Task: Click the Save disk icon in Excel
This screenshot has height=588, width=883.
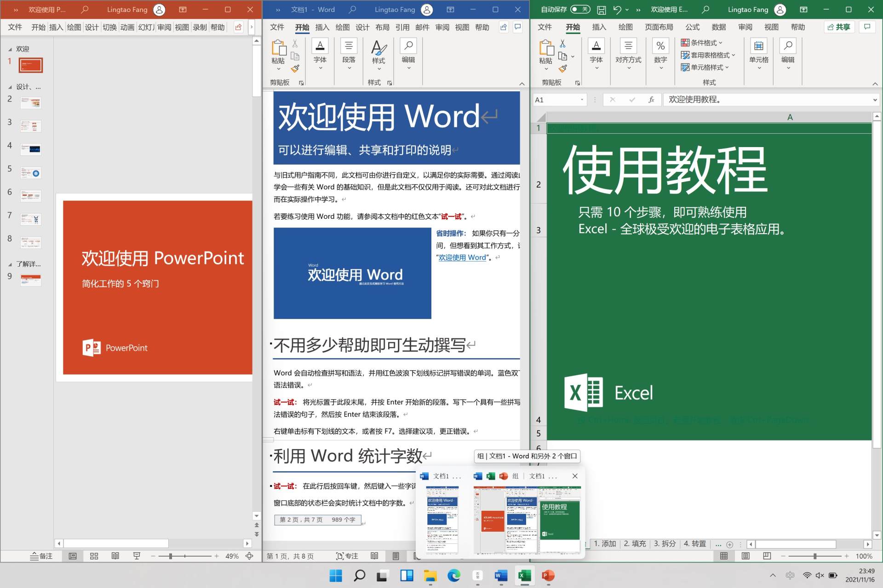Action: tap(601, 10)
